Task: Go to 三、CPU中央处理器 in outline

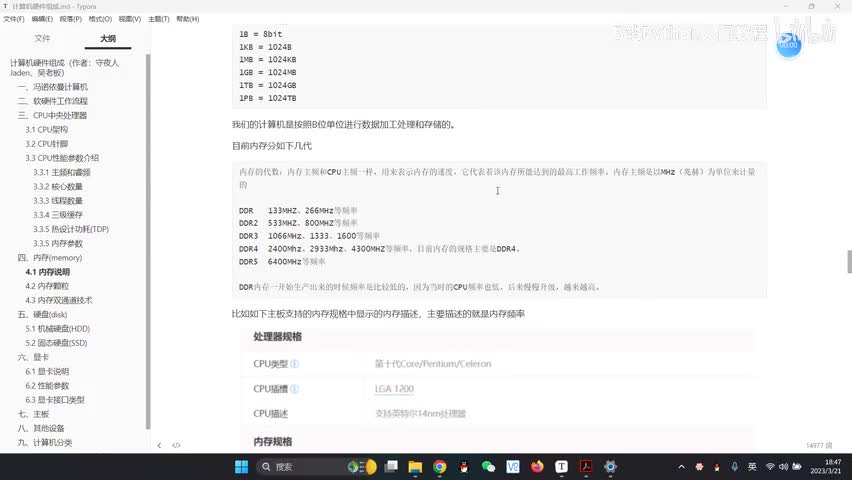Action: point(52,115)
